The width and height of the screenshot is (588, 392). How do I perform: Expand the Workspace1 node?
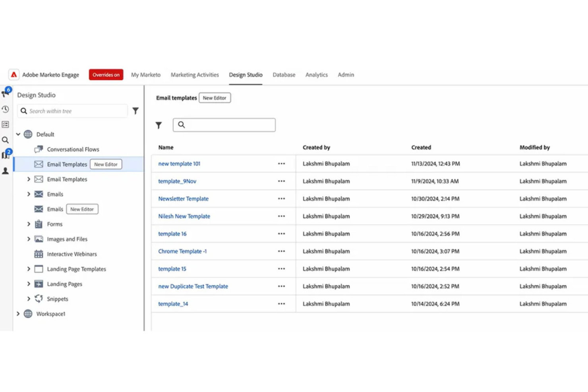coord(18,314)
